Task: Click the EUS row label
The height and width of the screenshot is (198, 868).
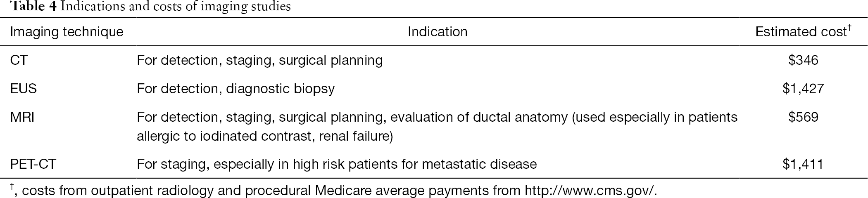Action: [x=24, y=89]
